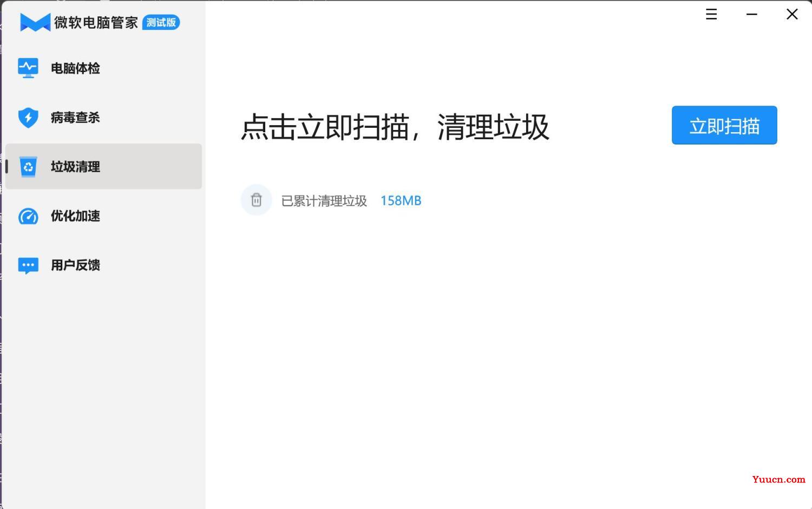Select the 垃圾清理 sidebar label

click(x=75, y=167)
